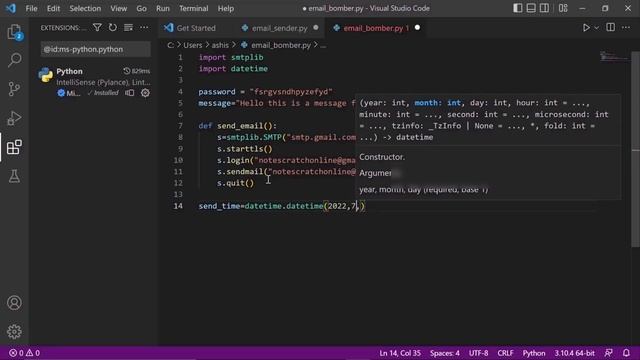
Task: Open the View menu
Action: point(118,8)
